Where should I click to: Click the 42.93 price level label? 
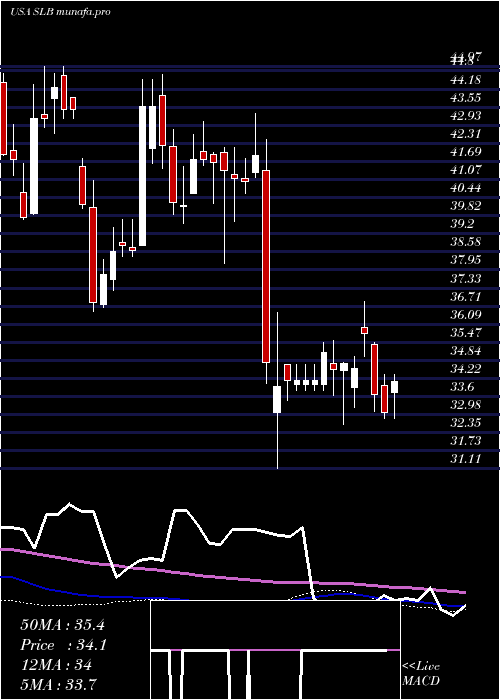pyautogui.click(x=465, y=116)
